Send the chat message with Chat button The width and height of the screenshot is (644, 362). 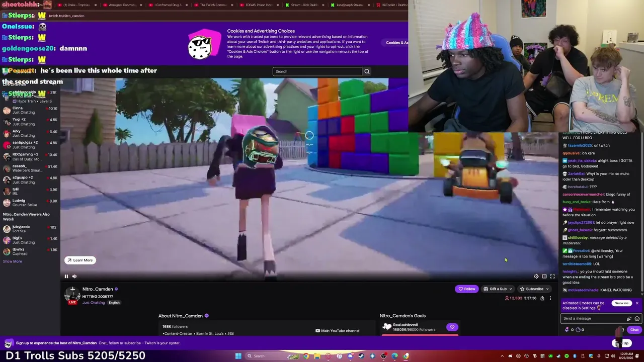pyautogui.click(x=634, y=330)
